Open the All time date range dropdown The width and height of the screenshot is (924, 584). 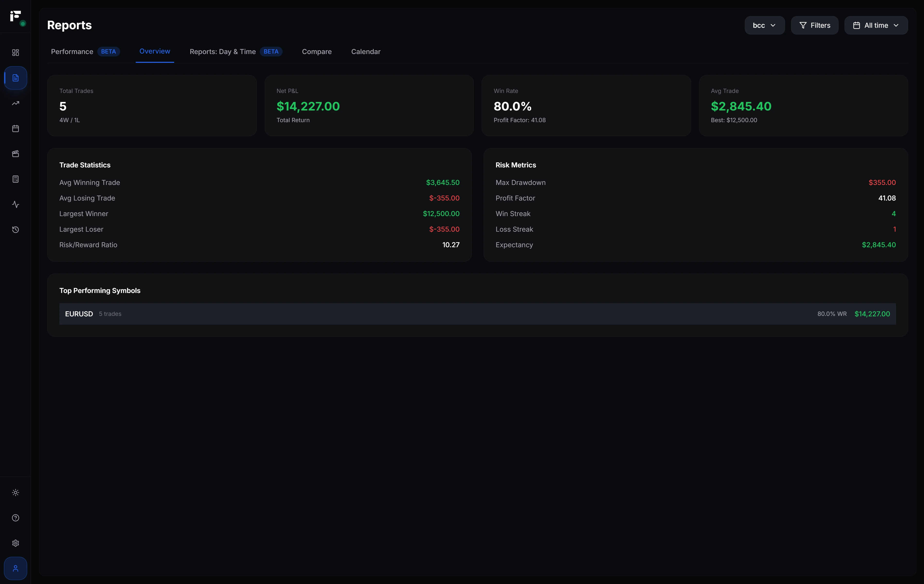(876, 25)
